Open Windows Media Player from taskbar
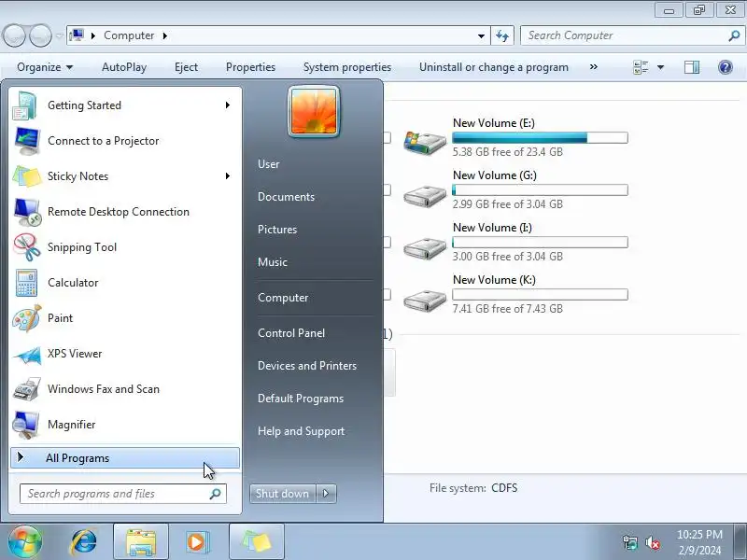 pos(196,542)
